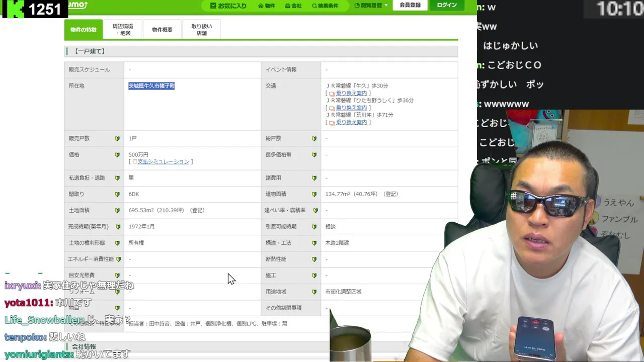Click the help mark beside 間取り

117,194
